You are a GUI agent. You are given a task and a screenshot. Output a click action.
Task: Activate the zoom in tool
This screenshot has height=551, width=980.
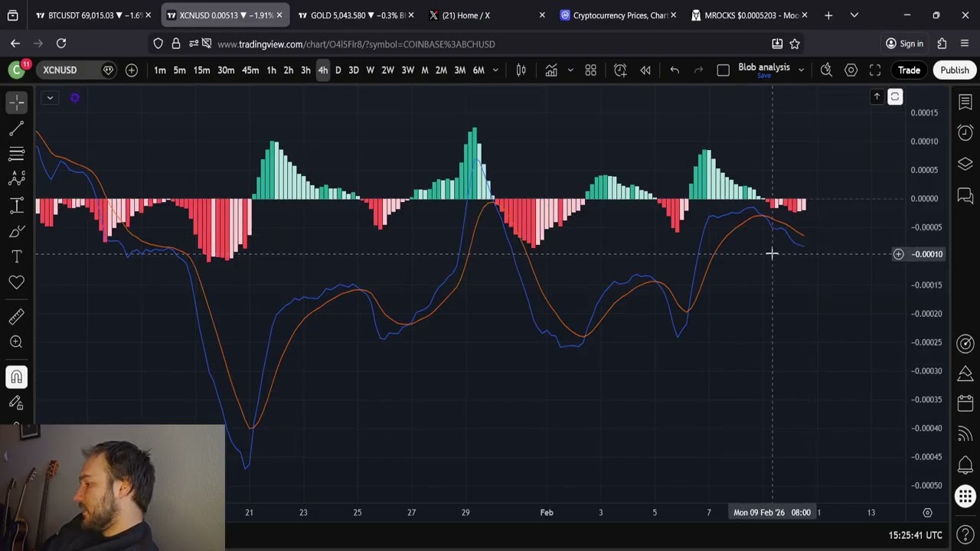tap(16, 342)
